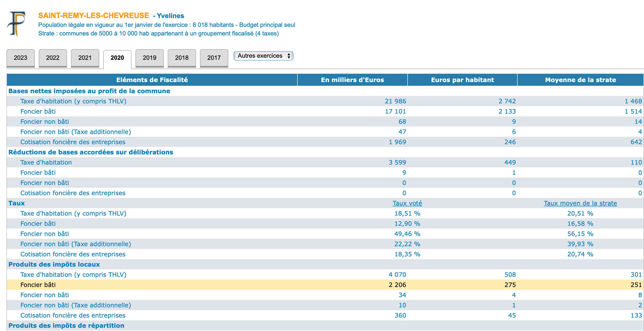Select the 2021 fiscal year tab
Viewport: 644px width, 331px height.
(x=85, y=58)
